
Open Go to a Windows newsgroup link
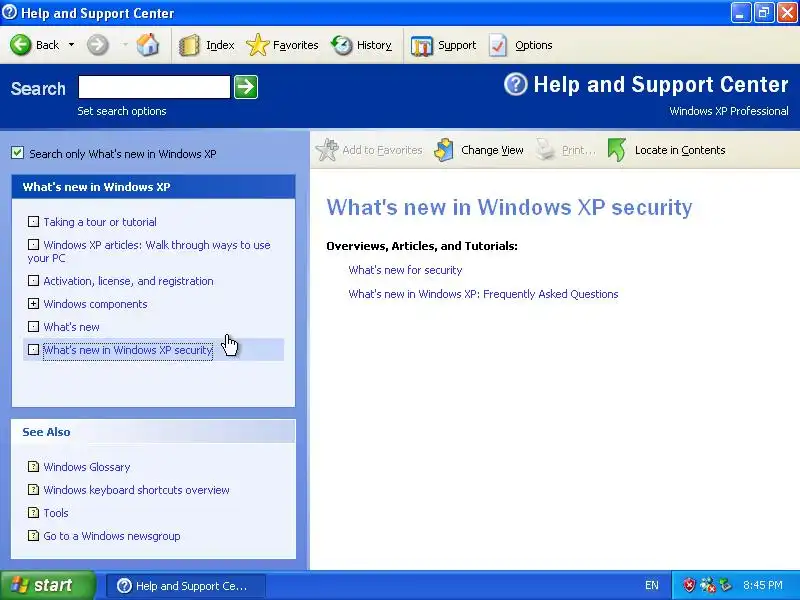coord(112,536)
